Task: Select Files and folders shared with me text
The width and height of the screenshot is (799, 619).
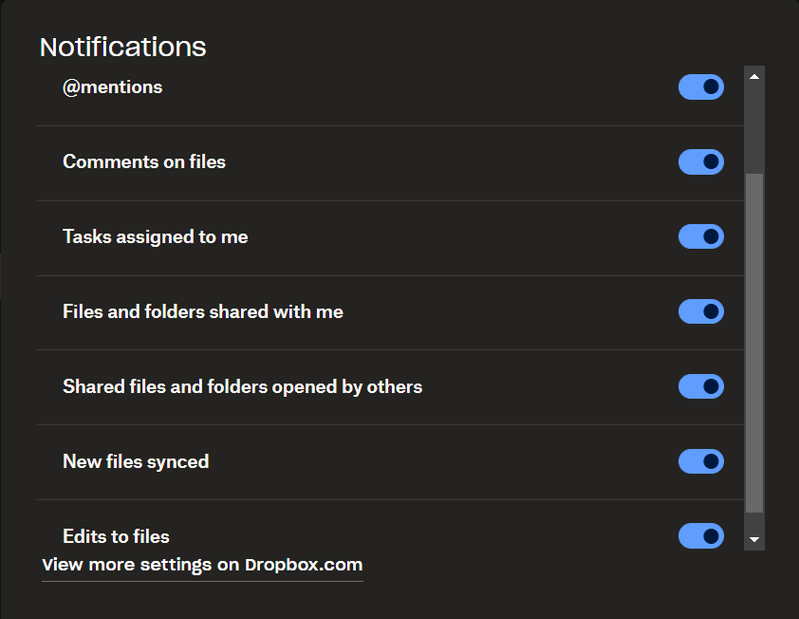Action: click(x=203, y=312)
